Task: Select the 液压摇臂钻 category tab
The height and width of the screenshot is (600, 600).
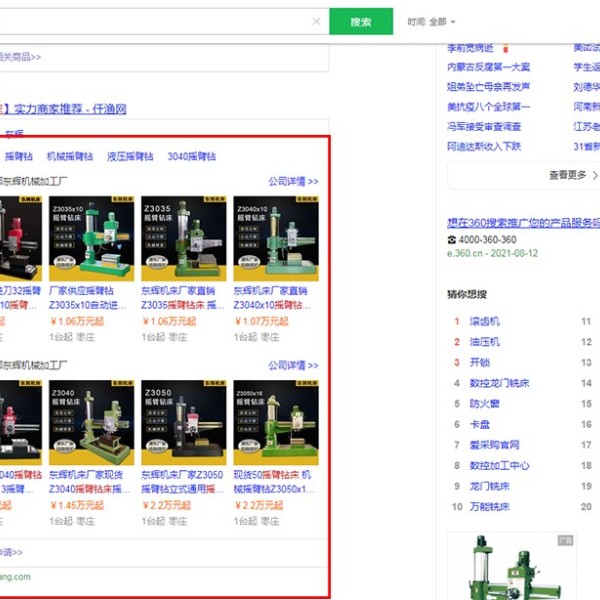Action: pyautogui.click(x=130, y=156)
